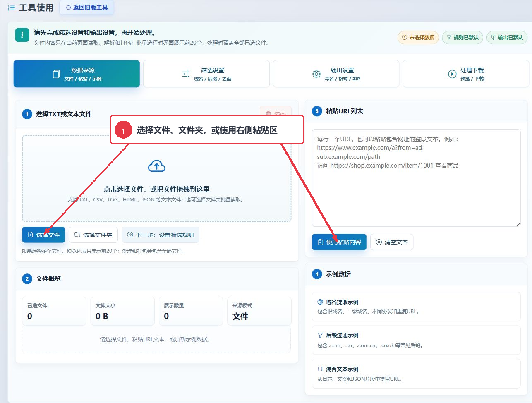Viewport: 532px width, 403px height.
Task: Click inside the 粘贴URL列表 text area
Action: coord(416,178)
